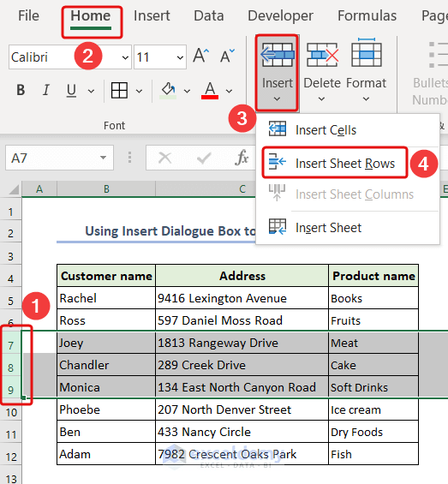Apply the Borders icon
The image size is (448, 484).
click(119, 91)
